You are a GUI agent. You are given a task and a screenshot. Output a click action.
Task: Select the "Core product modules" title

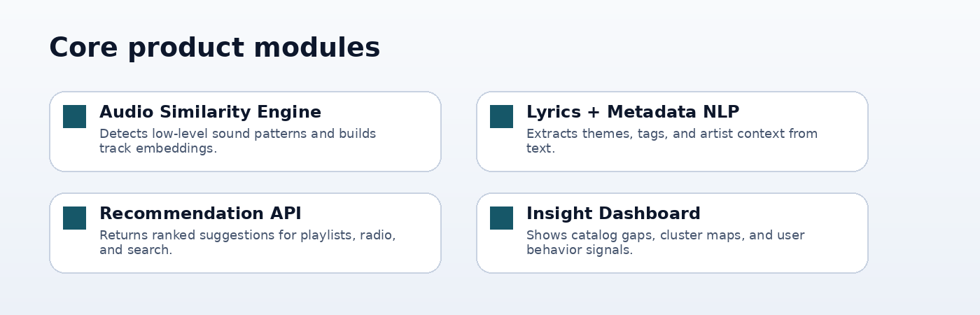pos(214,48)
